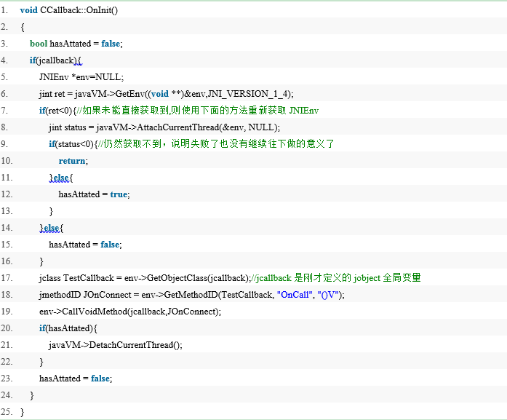This screenshot has height=420, width=507.
Task: Click the 'if(status<0){' condition
Action: (73, 144)
